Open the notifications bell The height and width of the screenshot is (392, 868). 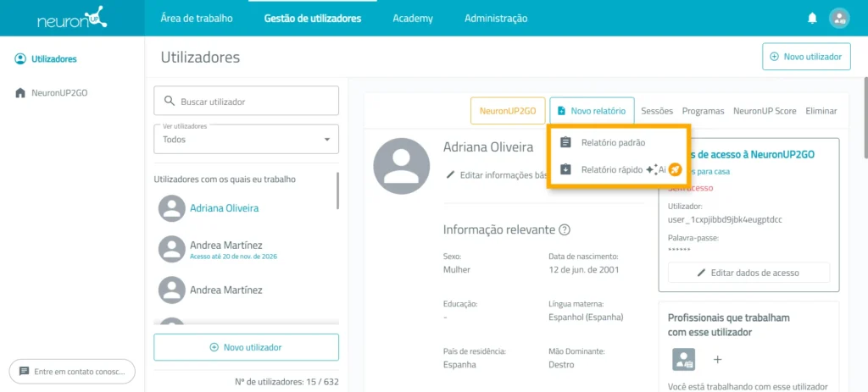coord(812,19)
